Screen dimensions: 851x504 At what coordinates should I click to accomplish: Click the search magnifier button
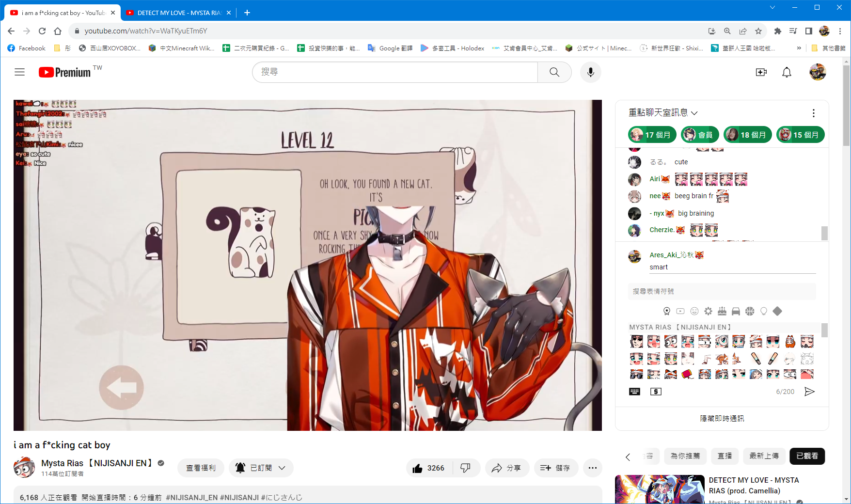pyautogui.click(x=554, y=72)
